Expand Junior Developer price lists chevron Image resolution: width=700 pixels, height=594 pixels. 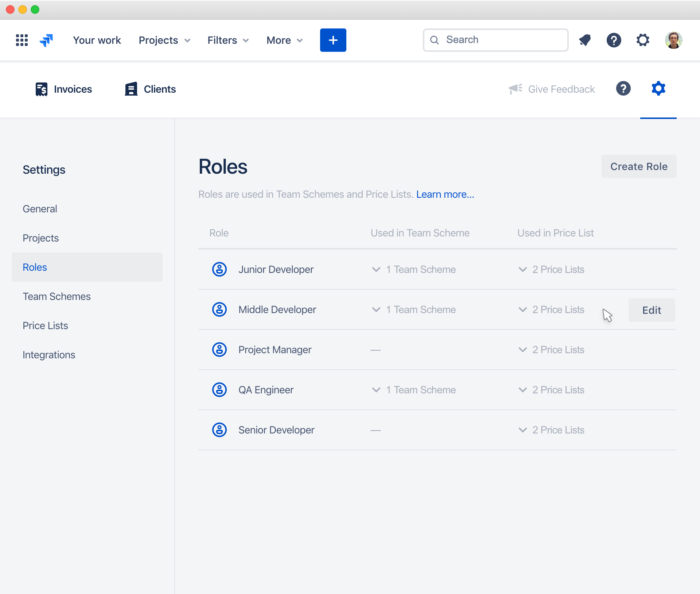(523, 270)
